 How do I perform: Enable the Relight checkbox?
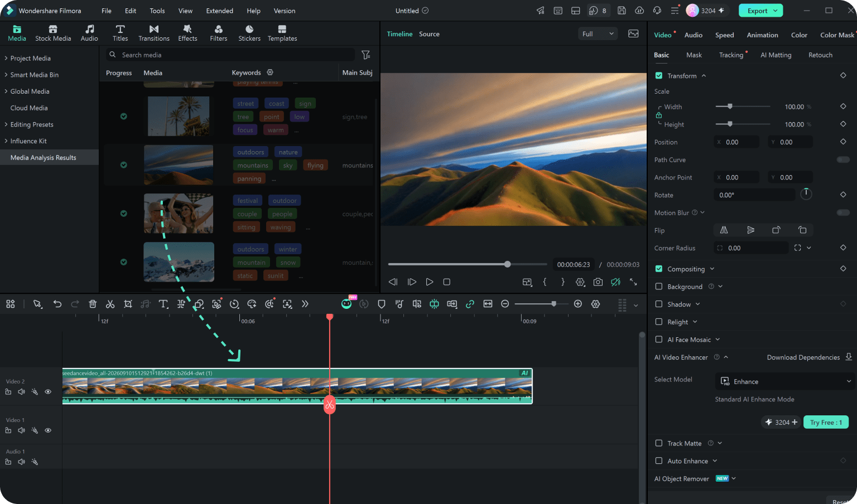[x=659, y=322]
